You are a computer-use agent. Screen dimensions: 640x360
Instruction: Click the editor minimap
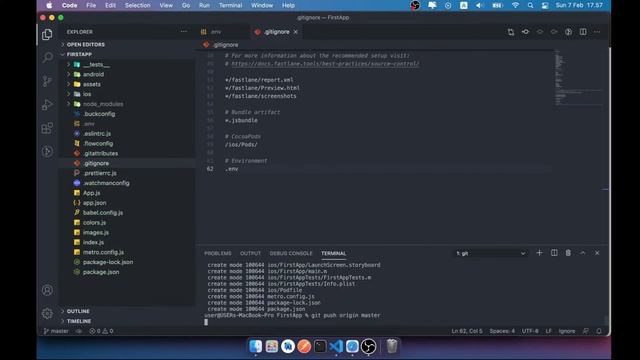coord(578,78)
